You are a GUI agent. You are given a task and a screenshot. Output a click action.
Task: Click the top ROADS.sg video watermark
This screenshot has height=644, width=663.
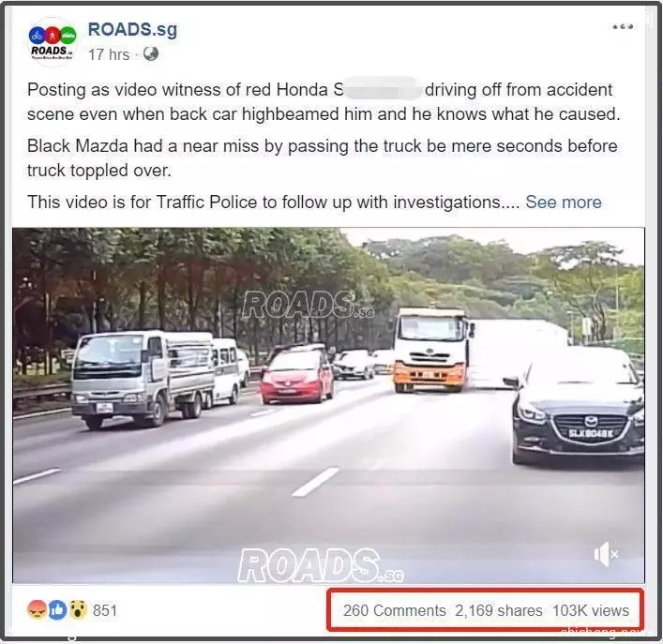pos(308,305)
